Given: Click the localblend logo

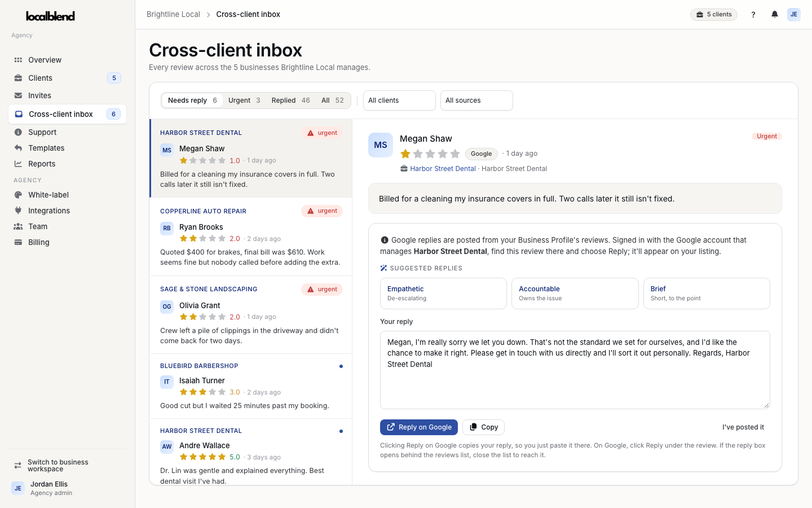Looking at the screenshot, I should 50,16.
